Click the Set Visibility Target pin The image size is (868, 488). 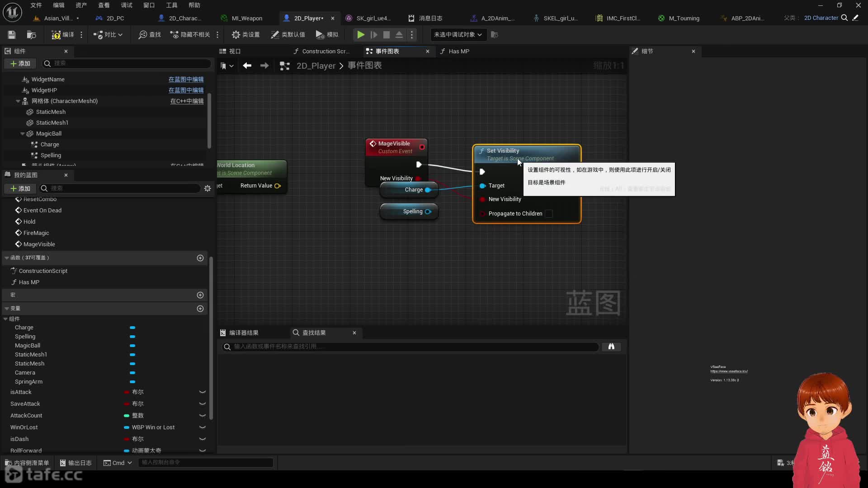pyautogui.click(x=482, y=186)
